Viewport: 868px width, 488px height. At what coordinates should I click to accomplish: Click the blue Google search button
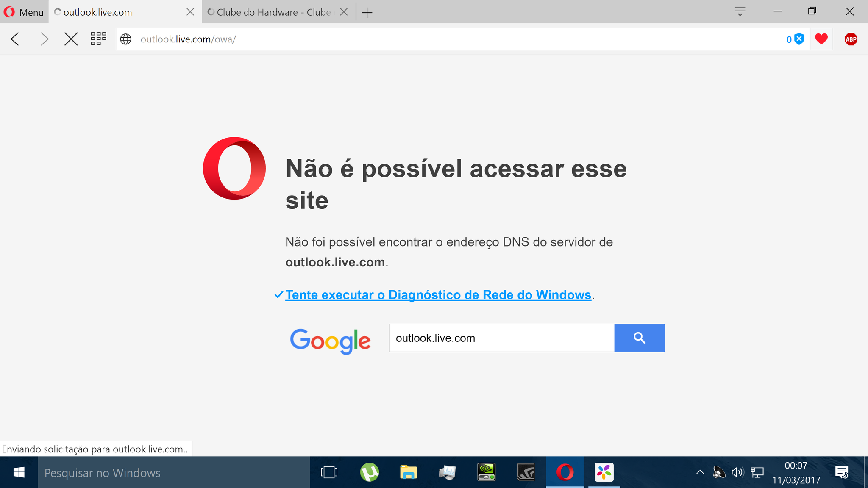(640, 338)
